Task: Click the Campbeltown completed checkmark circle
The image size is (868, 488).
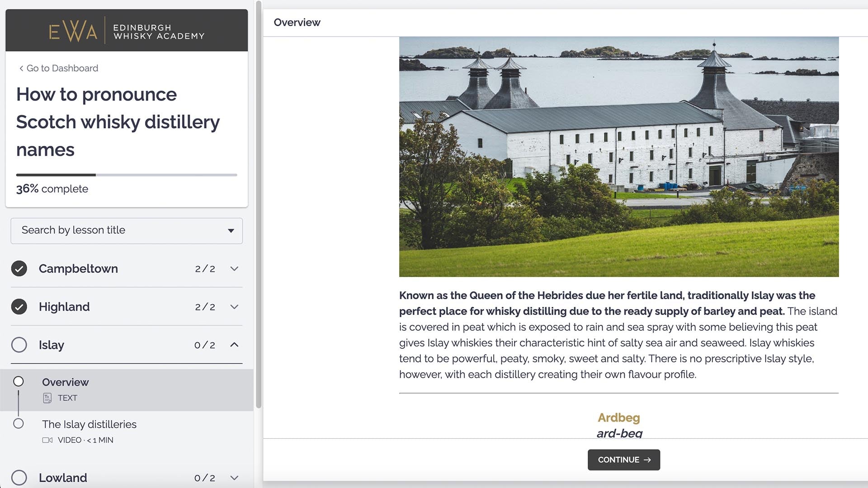Action: pos(19,268)
